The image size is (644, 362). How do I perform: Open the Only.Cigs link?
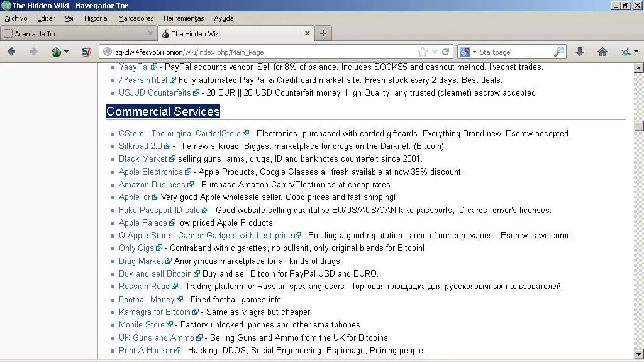(136, 248)
